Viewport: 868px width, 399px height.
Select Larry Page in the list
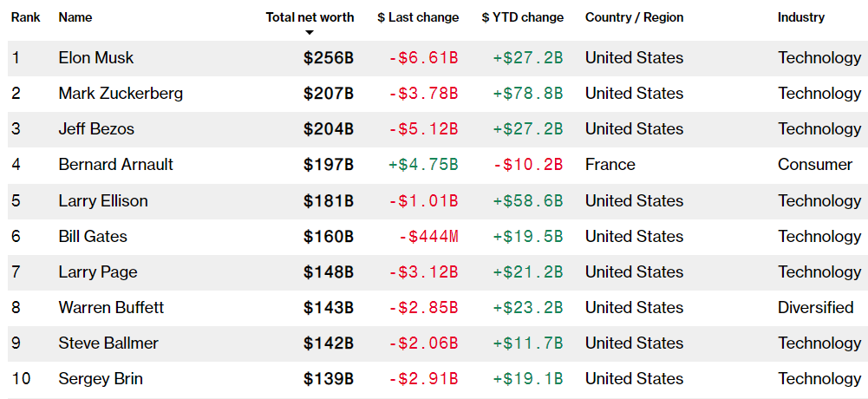click(x=98, y=272)
